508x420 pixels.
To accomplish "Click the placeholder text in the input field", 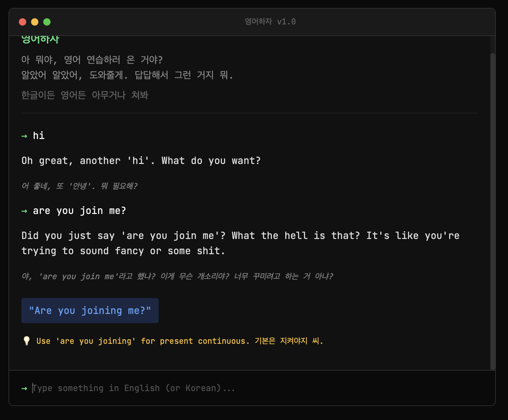I will coord(133,388).
